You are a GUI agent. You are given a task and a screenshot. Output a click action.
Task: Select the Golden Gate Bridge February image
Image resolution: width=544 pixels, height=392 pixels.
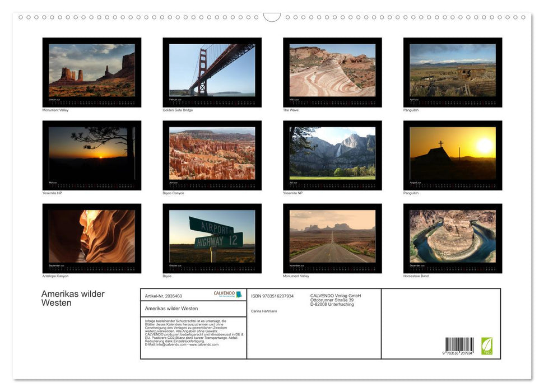(212, 71)
